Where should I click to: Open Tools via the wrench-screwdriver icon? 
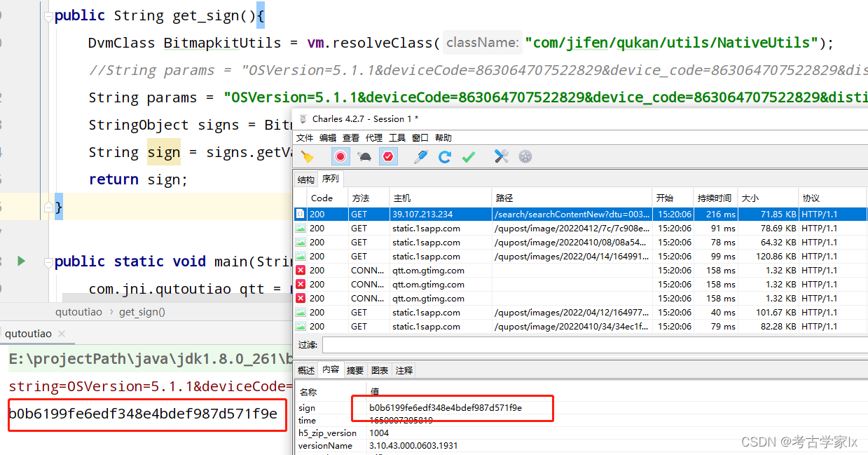502,157
